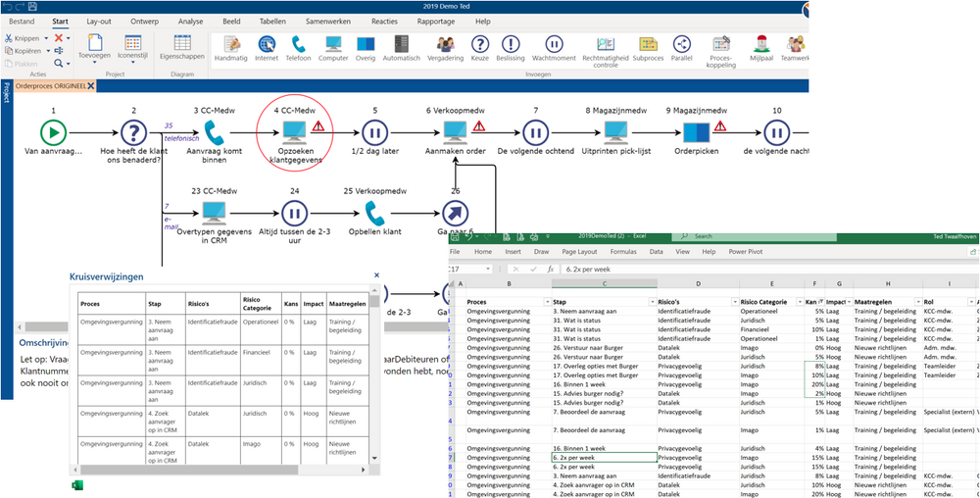The image size is (980, 498).
Task: Select the Orderpicken node in step 9
Action: point(696,133)
